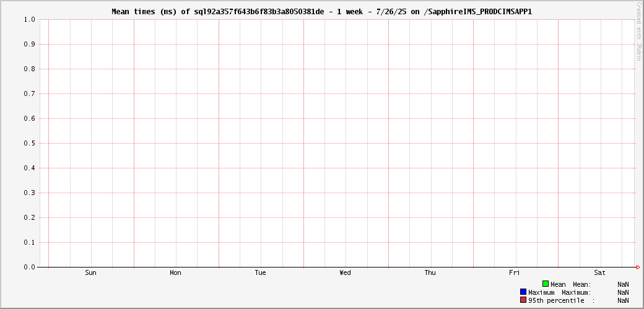Viewport: 644px width, 309px height.
Task: Click the 1.0 y-axis value
Action: tap(29, 19)
